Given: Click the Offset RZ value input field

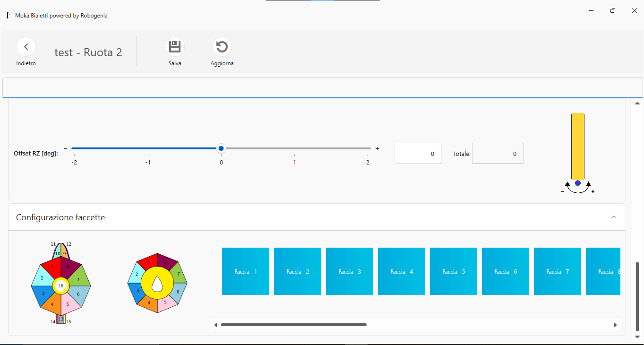Looking at the screenshot, I should (418, 154).
